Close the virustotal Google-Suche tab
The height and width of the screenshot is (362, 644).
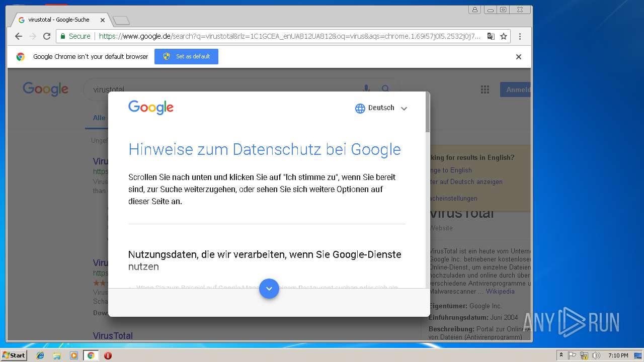coord(103,20)
